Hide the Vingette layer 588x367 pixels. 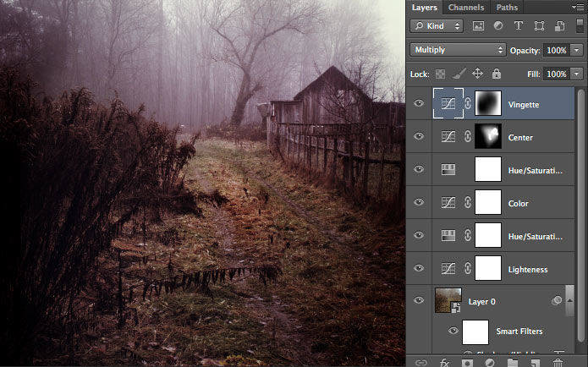(x=419, y=103)
